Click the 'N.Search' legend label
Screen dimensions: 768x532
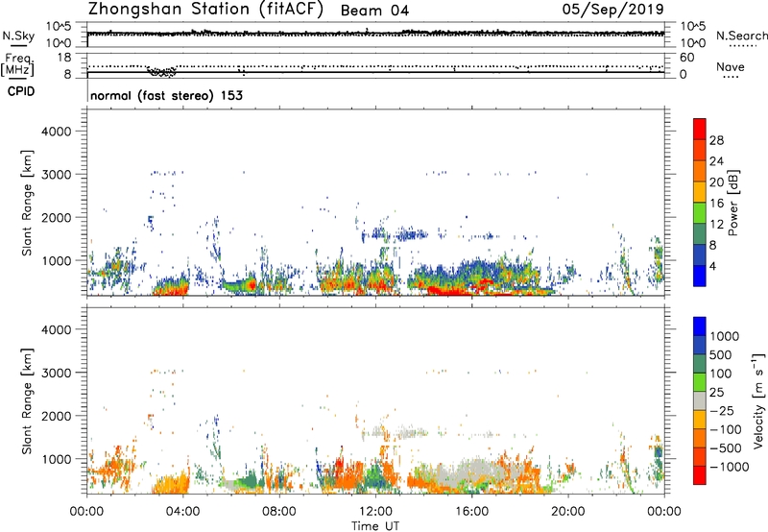[741, 36]
